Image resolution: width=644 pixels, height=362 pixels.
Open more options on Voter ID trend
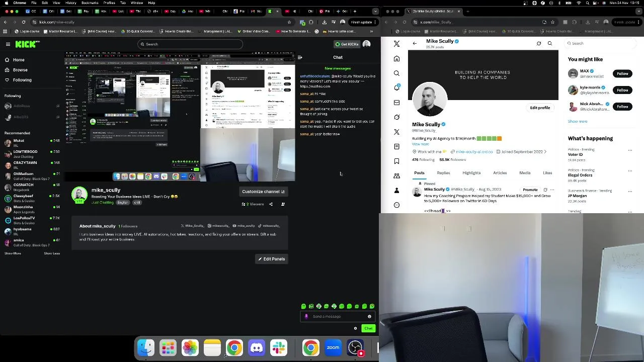click(x=630, y=150)
